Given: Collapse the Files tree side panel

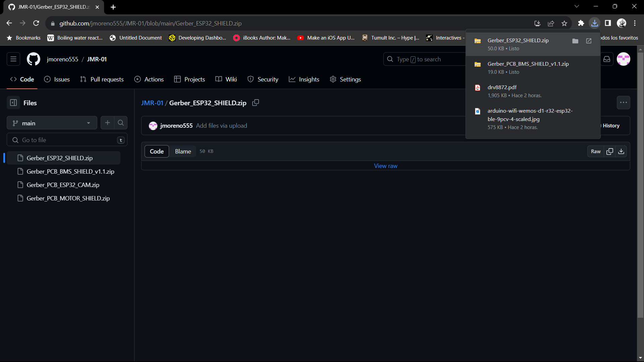Looking at the screenshot, I should click(13, 103).
